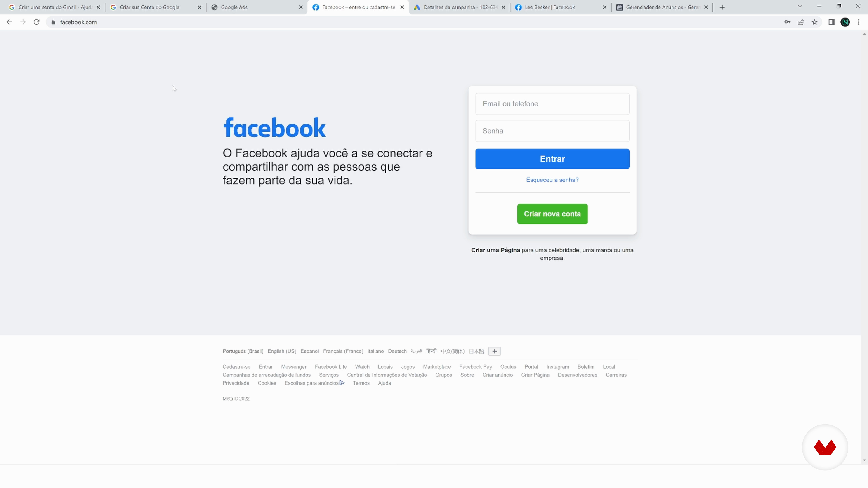Reload the Facebook page
Screen dimensions: 868x488
[36, 22]
